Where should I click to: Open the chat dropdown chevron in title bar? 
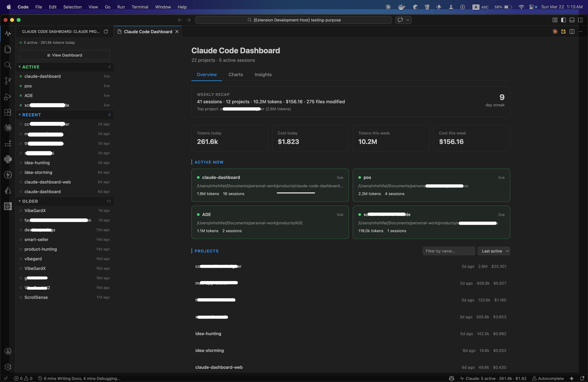[408, 20]
